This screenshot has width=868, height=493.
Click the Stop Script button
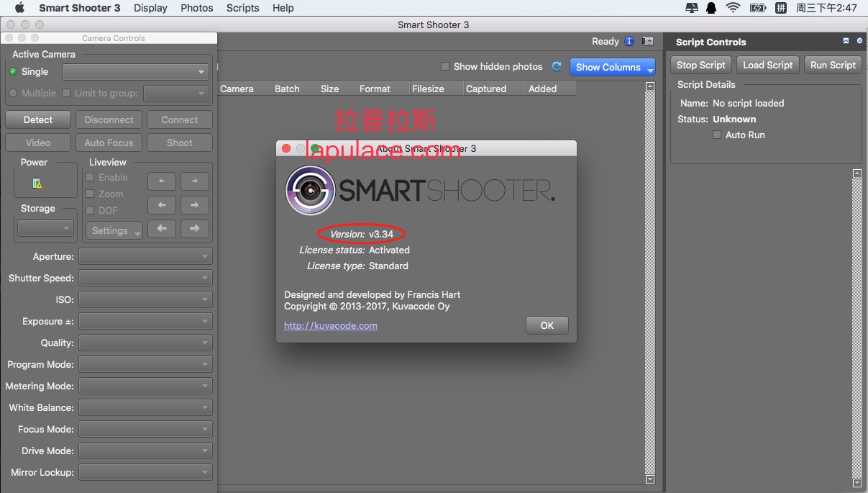click(701, 65)
